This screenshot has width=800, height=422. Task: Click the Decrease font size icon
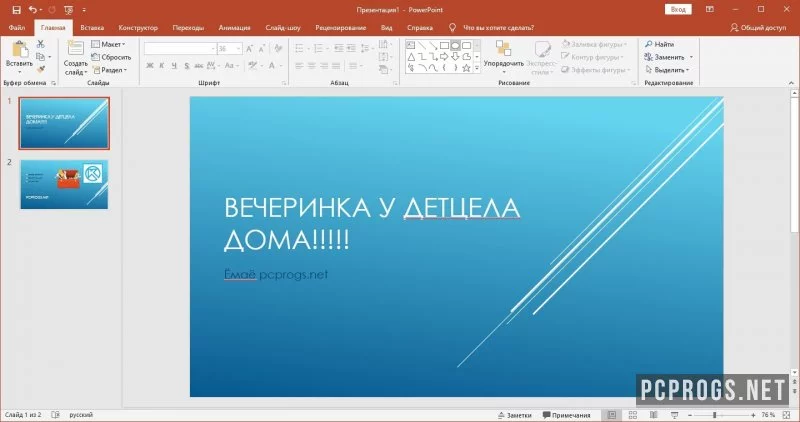point(262,49)
